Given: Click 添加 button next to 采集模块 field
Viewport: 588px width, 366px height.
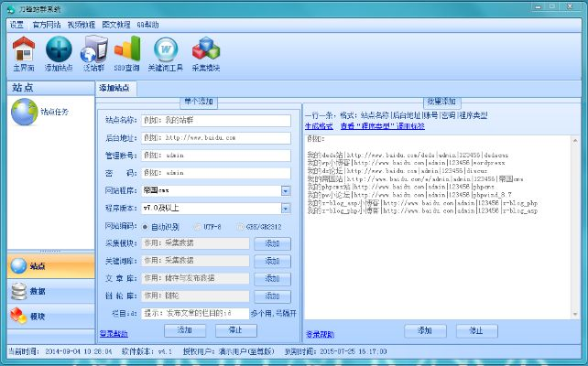Looking at the screenshot, I should click(x=272, y=243).
